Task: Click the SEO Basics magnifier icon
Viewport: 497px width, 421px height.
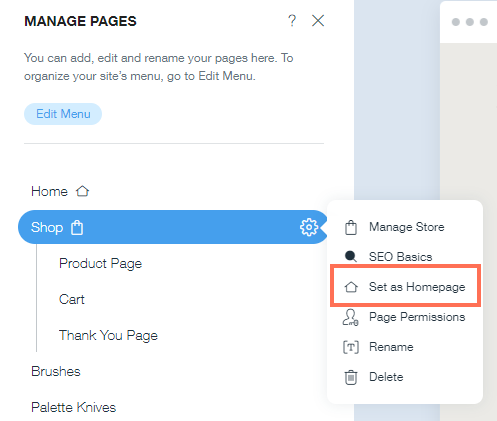Action: [x=351, y=256]
